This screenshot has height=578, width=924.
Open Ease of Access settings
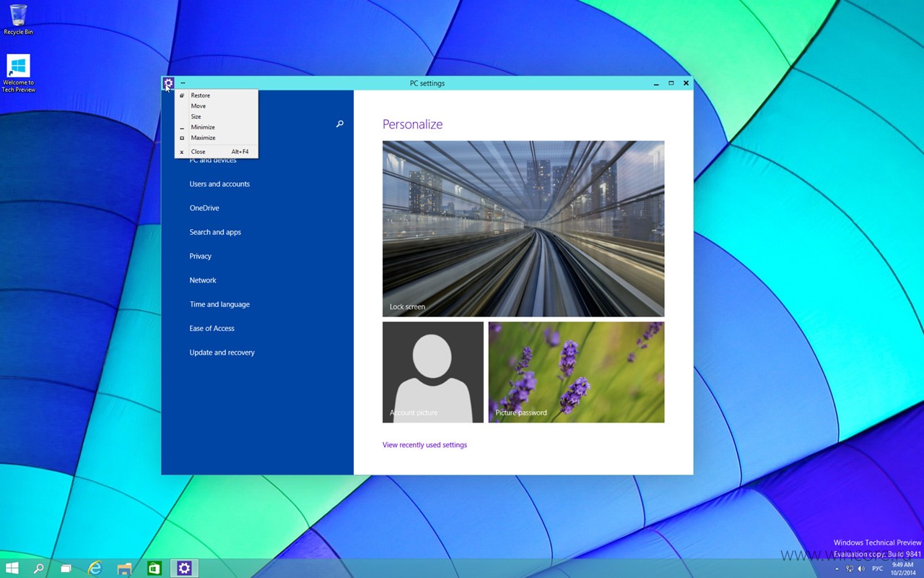[x=212, y=329]
